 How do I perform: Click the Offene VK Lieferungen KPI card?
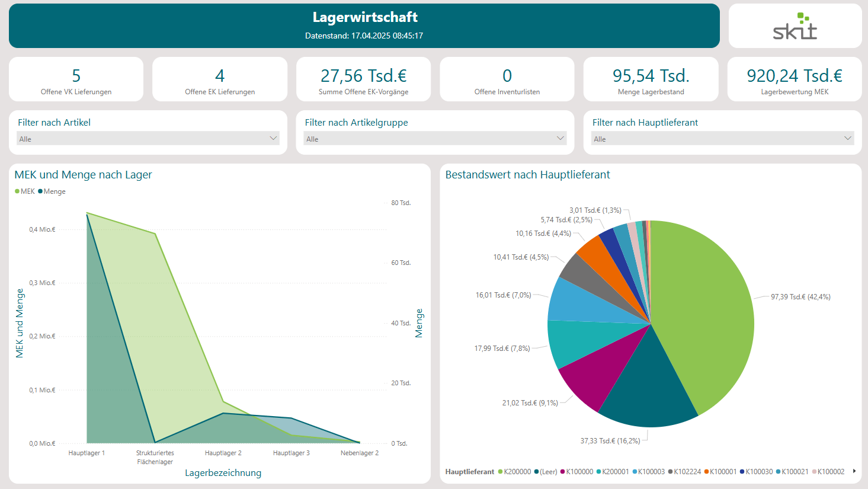[x=76, y=79]
